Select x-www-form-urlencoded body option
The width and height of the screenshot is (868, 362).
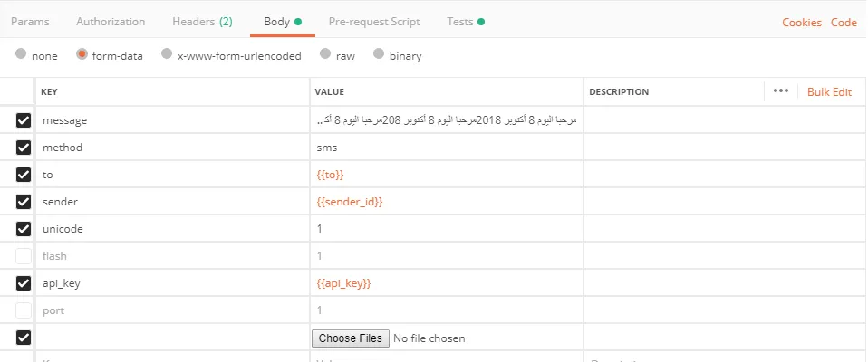pos(167,55)
